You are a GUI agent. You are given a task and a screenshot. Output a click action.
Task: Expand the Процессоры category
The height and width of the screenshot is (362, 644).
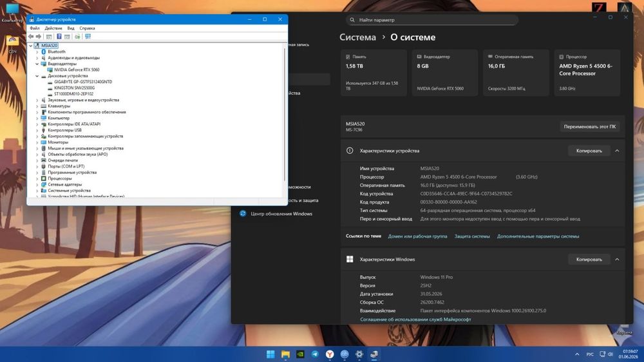[x=37, y=178]
